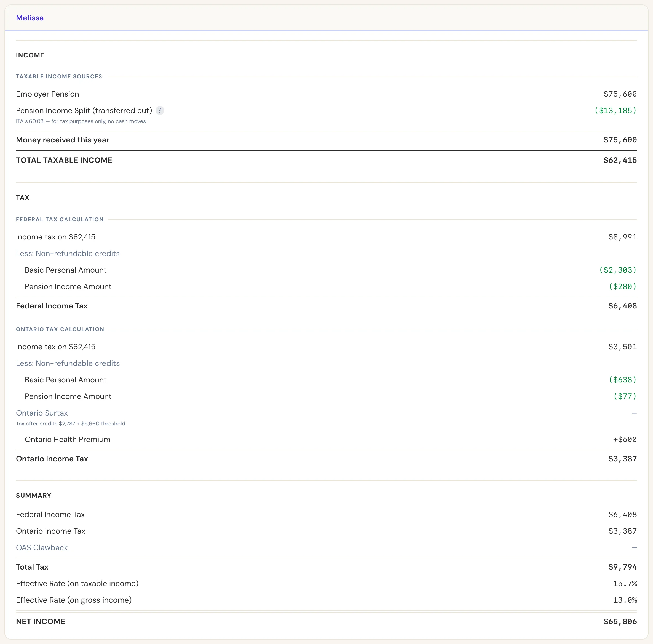653x644 pixels.
Task: Click the OAS Clawback label
Action: [42, 548]
